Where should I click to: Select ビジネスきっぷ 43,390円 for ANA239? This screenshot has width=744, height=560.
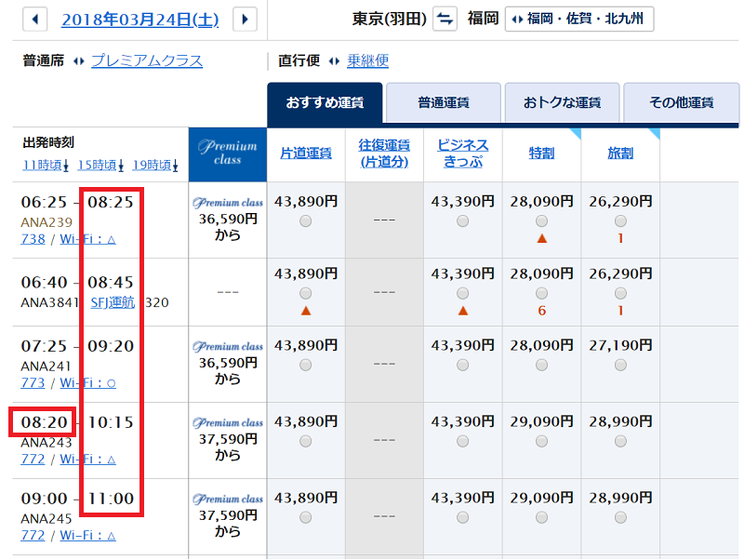tap(462, 221)
